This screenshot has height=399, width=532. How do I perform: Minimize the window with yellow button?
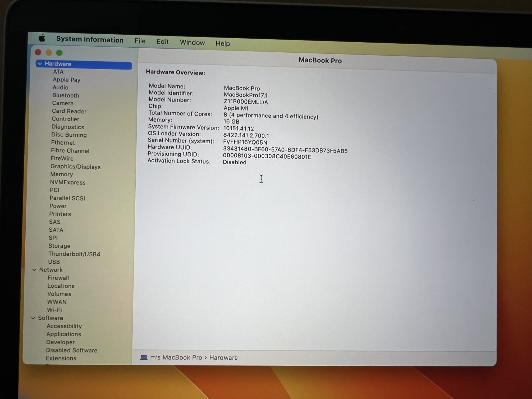pyautogui.click(x=49, y=53)
